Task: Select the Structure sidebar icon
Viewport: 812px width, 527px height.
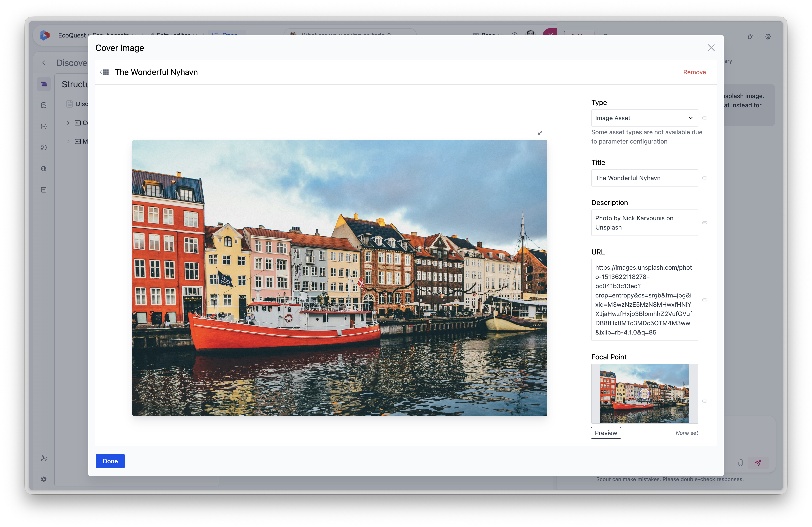Action: pyautogui.click(x=44, y=84)
